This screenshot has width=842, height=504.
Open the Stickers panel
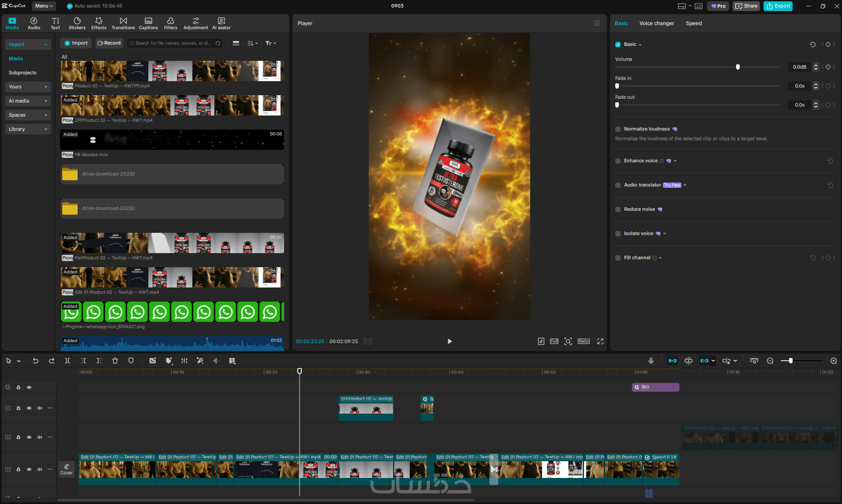click(x=77, y=23)
